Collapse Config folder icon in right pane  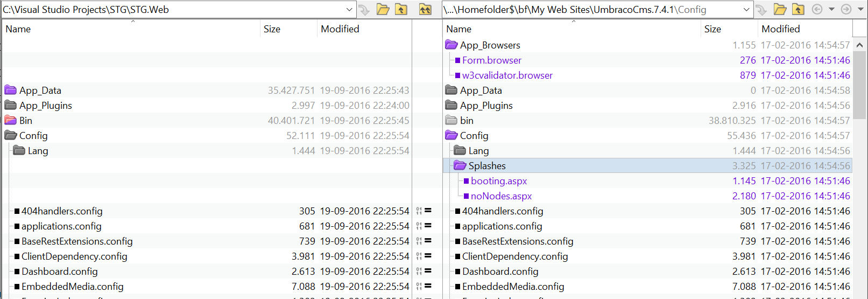tap(451, 135)
